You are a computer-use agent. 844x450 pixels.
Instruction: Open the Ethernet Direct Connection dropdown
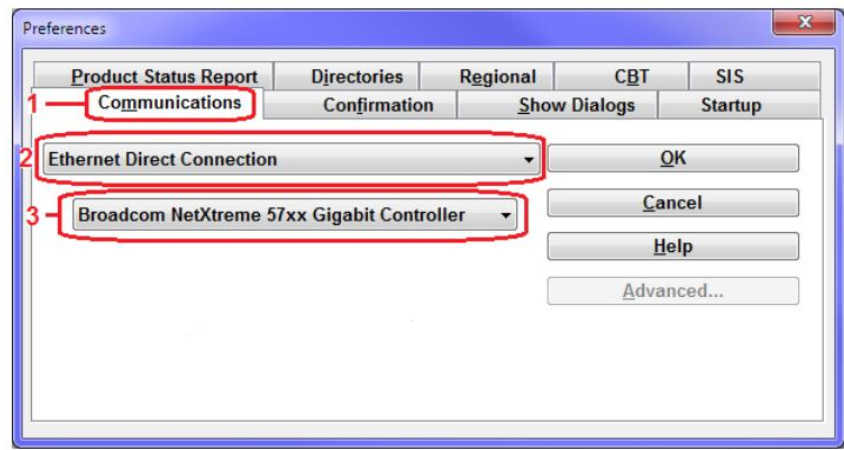pos(291,159)
